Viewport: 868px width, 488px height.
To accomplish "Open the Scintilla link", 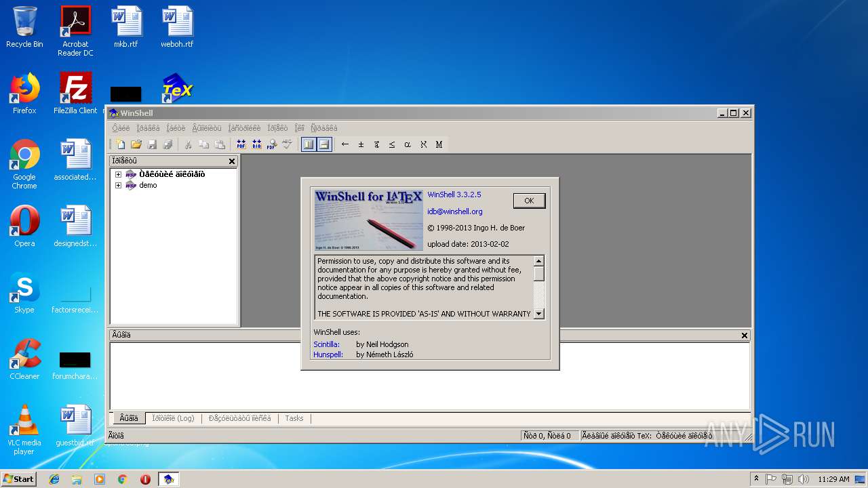I will [x=326, y=344].
